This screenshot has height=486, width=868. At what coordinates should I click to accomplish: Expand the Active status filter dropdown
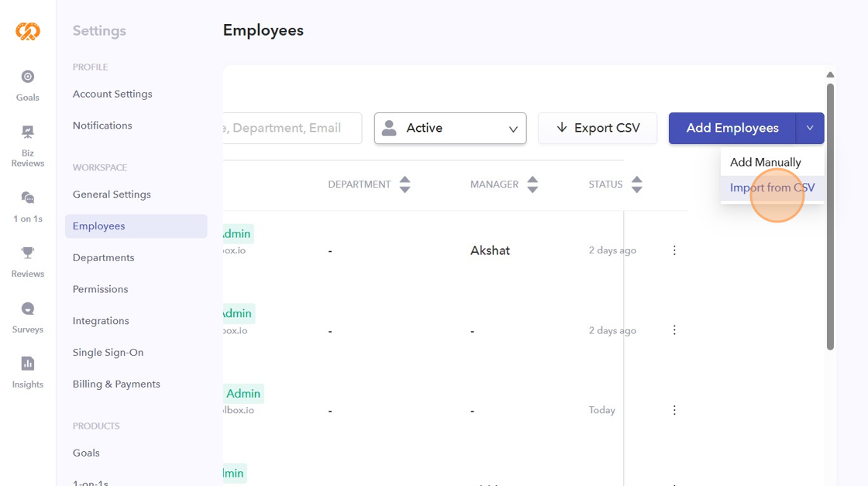point(450,129)
